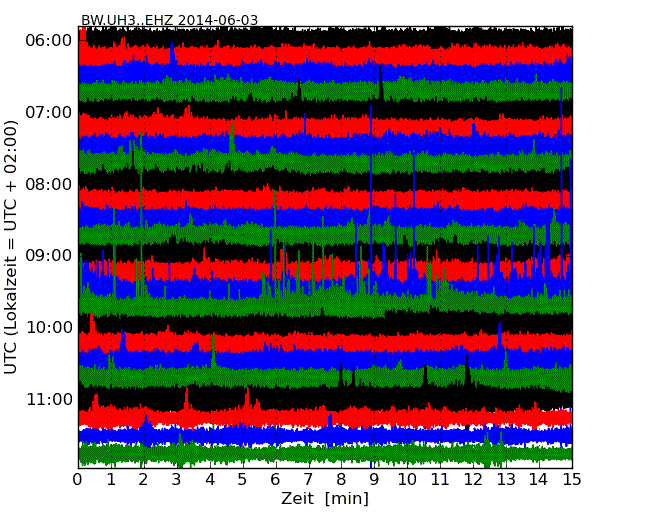Image resolution: width=650 pixels, height=520 pixels.
Task: Click the 4 tick on the minute axis
Action: point(210,479)
